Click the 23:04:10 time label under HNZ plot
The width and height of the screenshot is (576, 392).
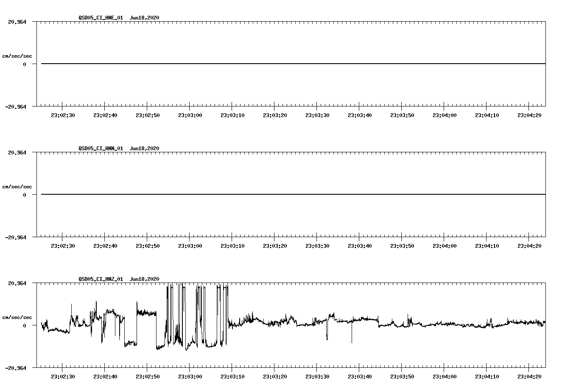tap(487, 377)
